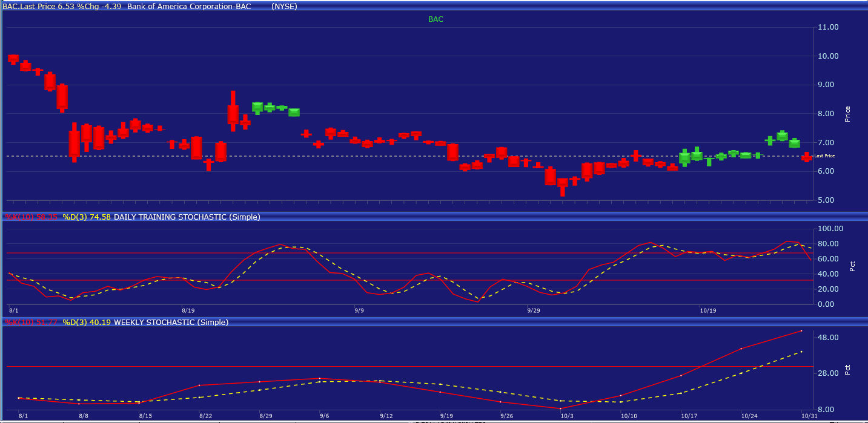Click the 28.00 weekly stochastic axis value
The height and width of the screenshot is (423, 868).
(829, 373)
